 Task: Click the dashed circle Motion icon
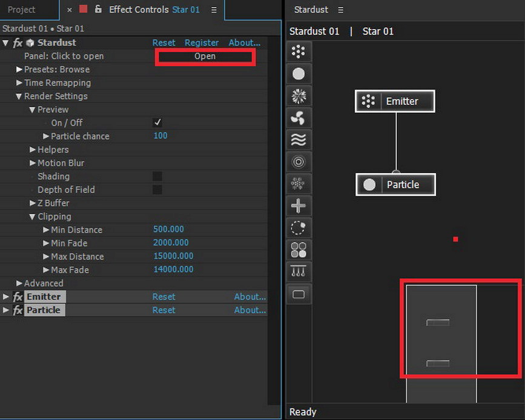point(299,228)
